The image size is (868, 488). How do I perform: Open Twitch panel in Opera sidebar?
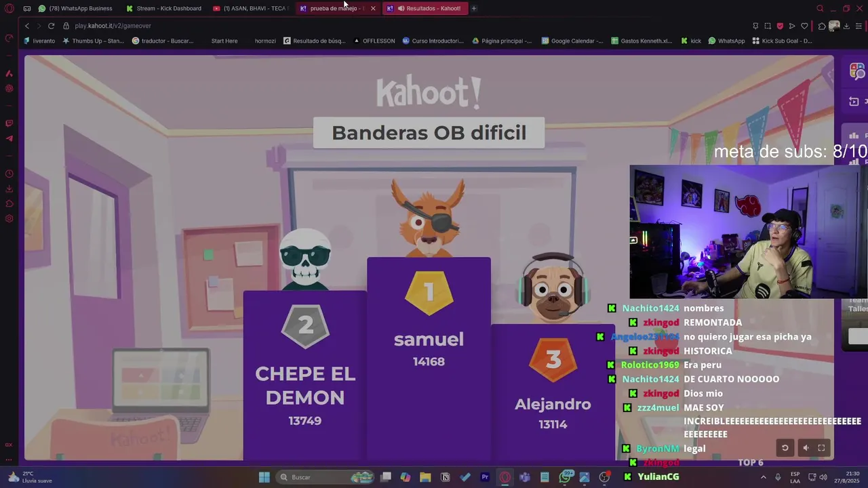(9, 123)
